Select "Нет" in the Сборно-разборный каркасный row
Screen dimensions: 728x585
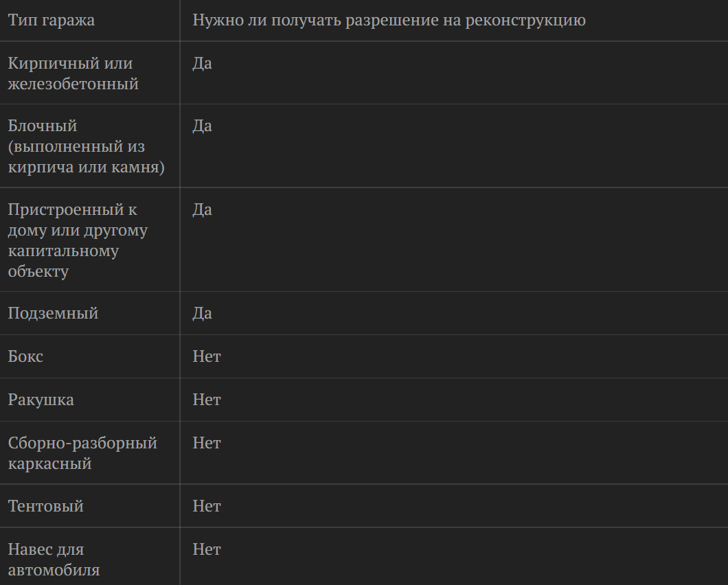[207, 443]
